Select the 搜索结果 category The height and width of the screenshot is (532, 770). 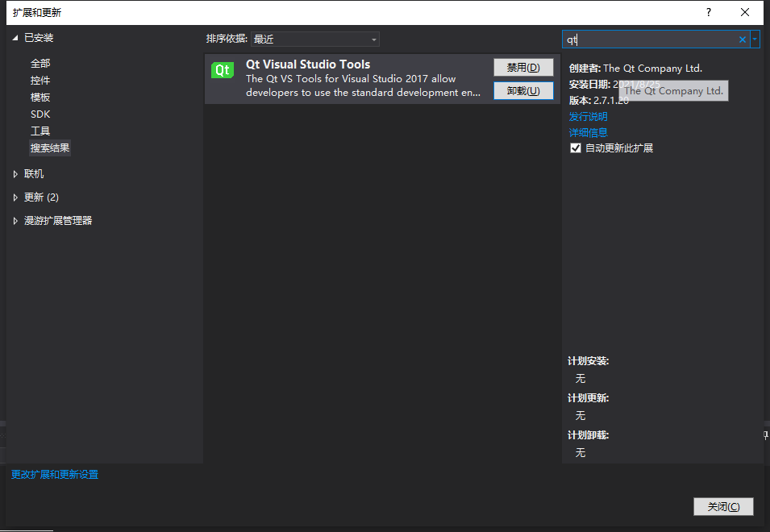[50, 148]
